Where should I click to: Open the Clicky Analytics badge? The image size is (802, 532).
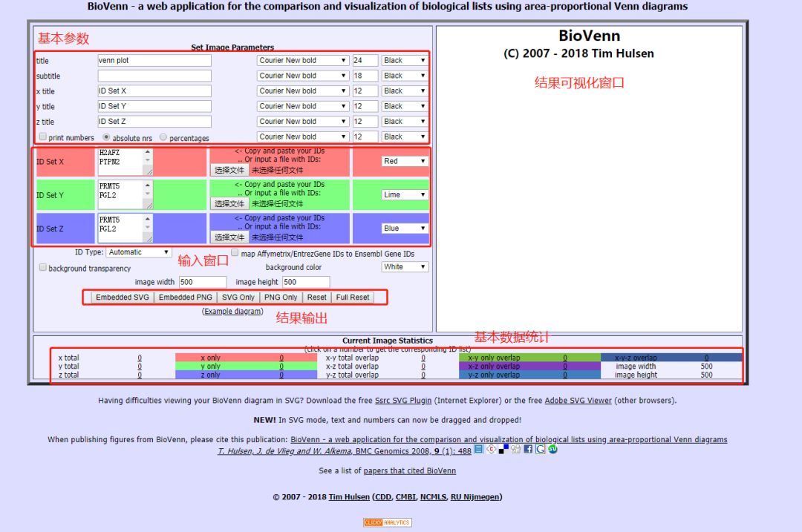pyautogui.click(x=387, y=522)
